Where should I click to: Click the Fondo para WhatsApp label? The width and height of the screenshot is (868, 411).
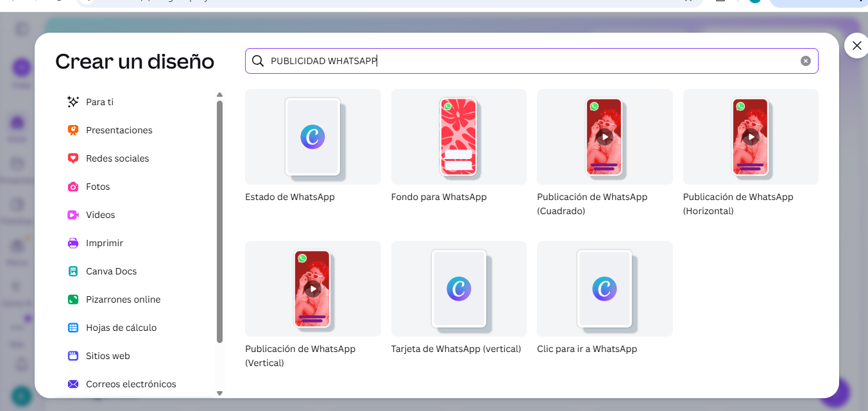(x=439, y=197)
